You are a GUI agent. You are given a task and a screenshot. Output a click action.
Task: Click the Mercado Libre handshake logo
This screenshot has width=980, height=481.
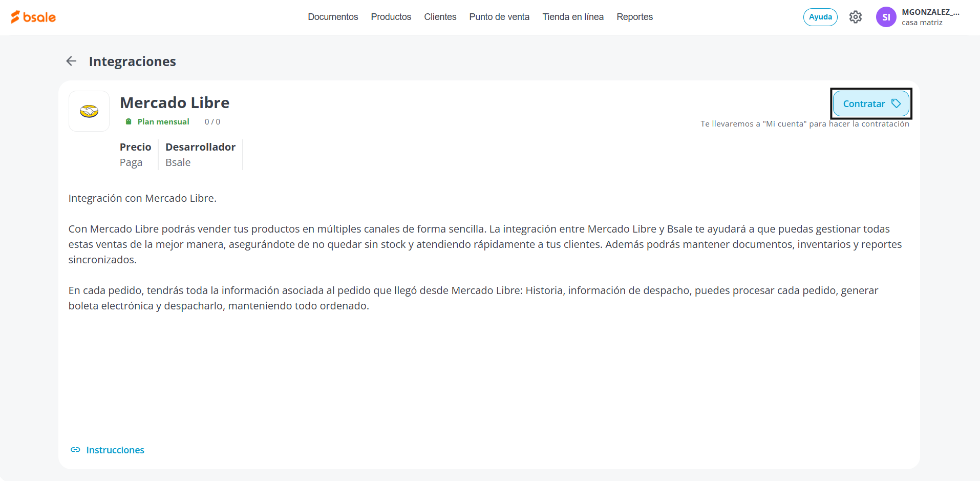(89, 111)
